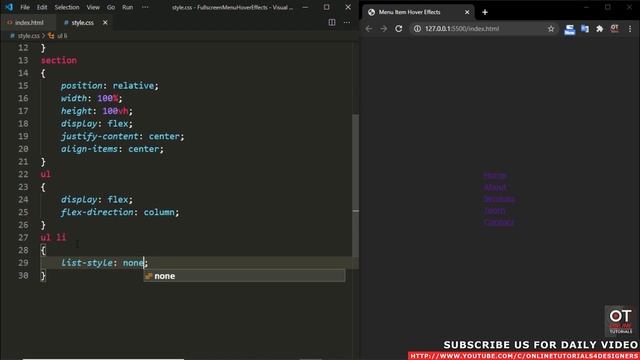Click the OT extension icon in toolbar
This screenshot has width=640, height=360.
pyautogui.click(x=614, y=29)
